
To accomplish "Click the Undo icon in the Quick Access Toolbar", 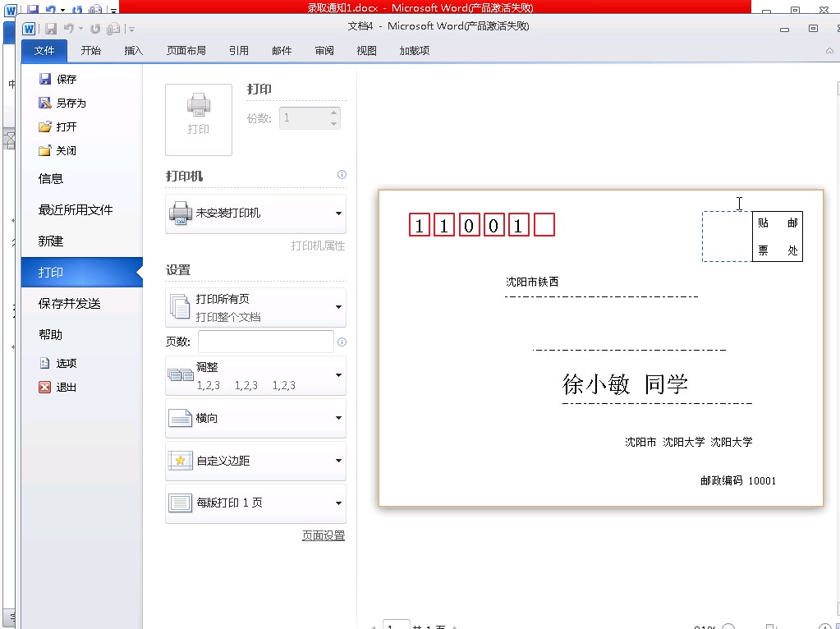I will pyautogui.click(x=69, y=29).
